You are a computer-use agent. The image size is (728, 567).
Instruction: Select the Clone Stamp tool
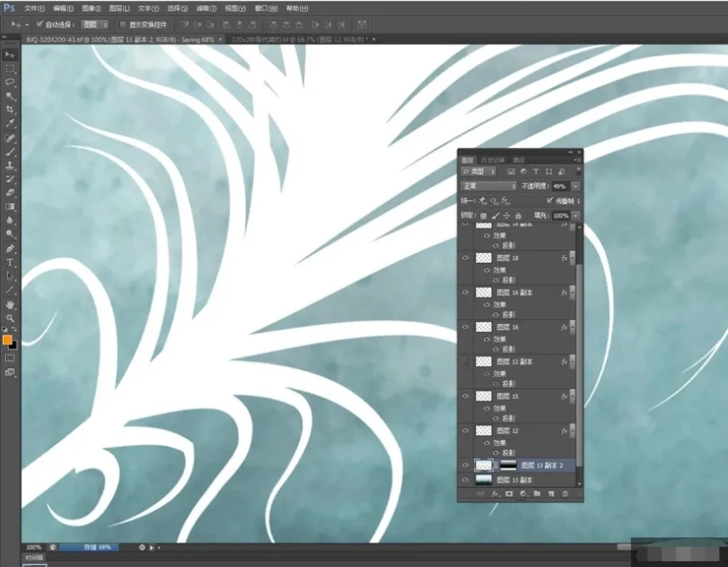pos(9,165)
